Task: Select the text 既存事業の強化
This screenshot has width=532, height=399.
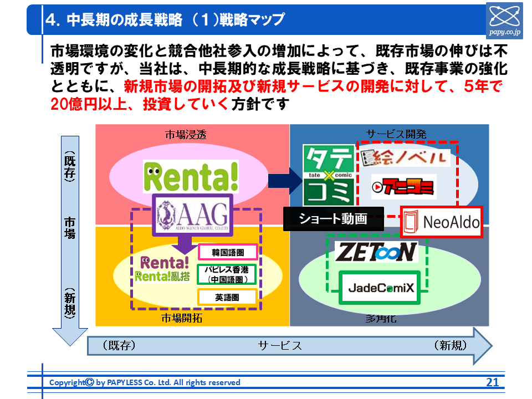Action: (456, 69)
